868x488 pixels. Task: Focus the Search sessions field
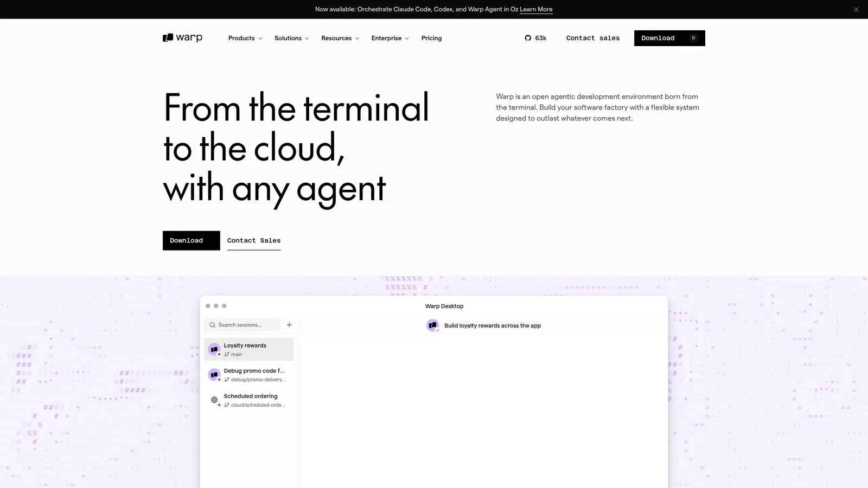tap(242, 325)
